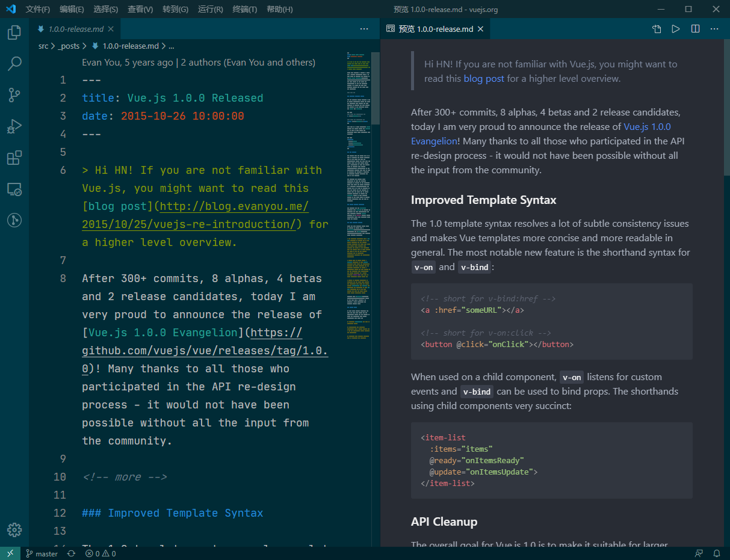The image size is (730, 560).
Task: Expand the src breadcrumb segment
Action: (43, 46)
